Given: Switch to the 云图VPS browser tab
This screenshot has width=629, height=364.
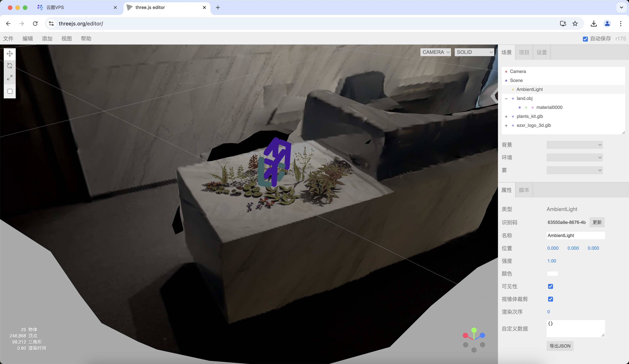Looking at the screenshot, I should [77, 7].
